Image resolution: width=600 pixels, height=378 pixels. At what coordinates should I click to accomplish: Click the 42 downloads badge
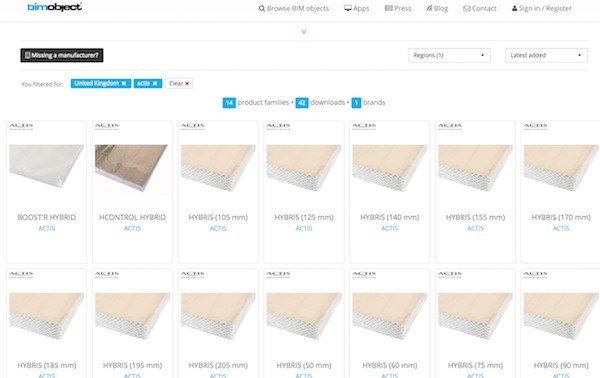click(302, 103)
